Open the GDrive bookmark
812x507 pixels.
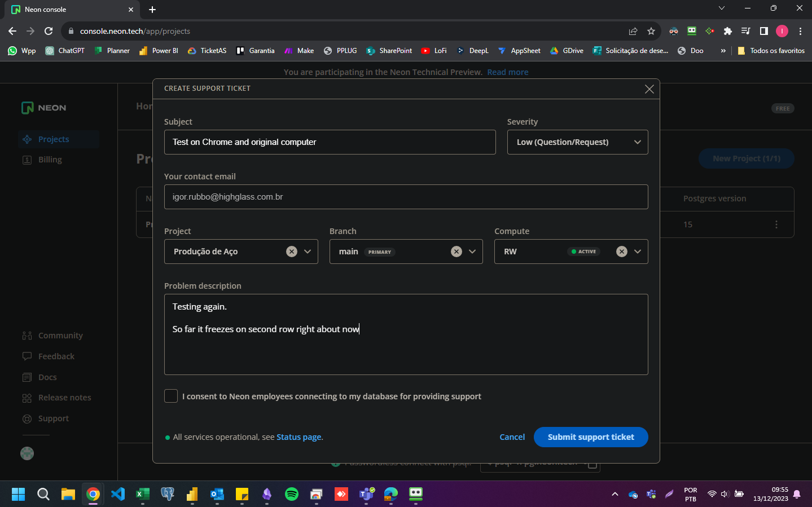[567, 51]
